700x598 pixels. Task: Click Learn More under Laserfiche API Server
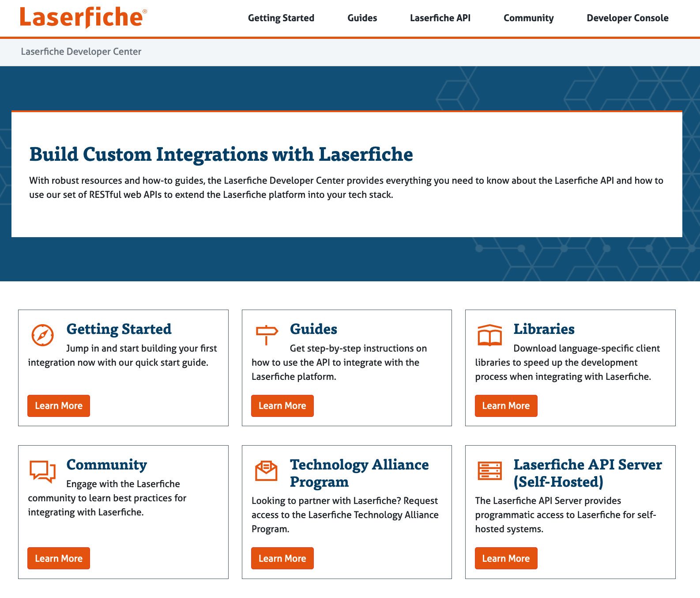(x=506, y=558)
